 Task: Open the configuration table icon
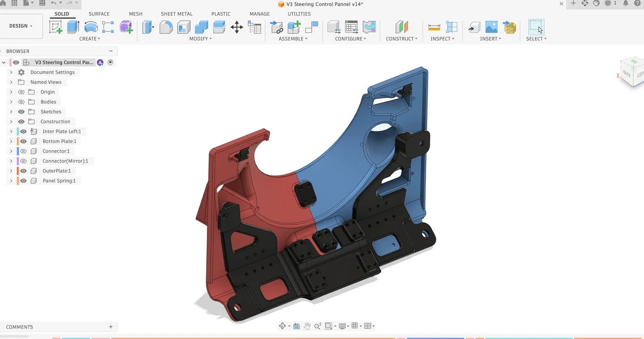351,27
